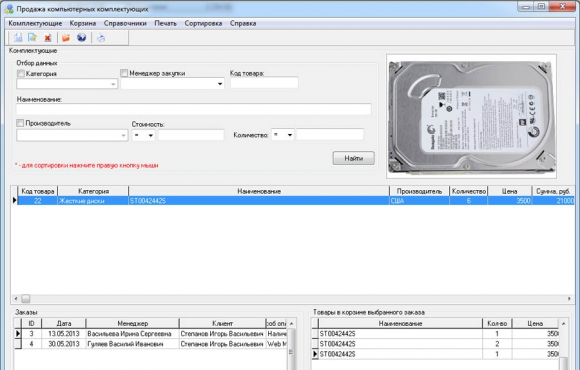
Task: Click the hard drive product image
Action: point(471,117)
